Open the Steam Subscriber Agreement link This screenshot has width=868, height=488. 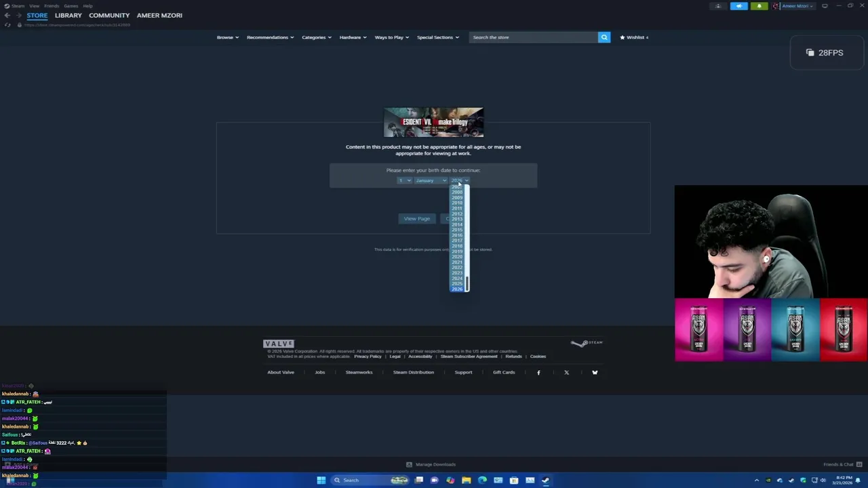click(x=469, y=357)
